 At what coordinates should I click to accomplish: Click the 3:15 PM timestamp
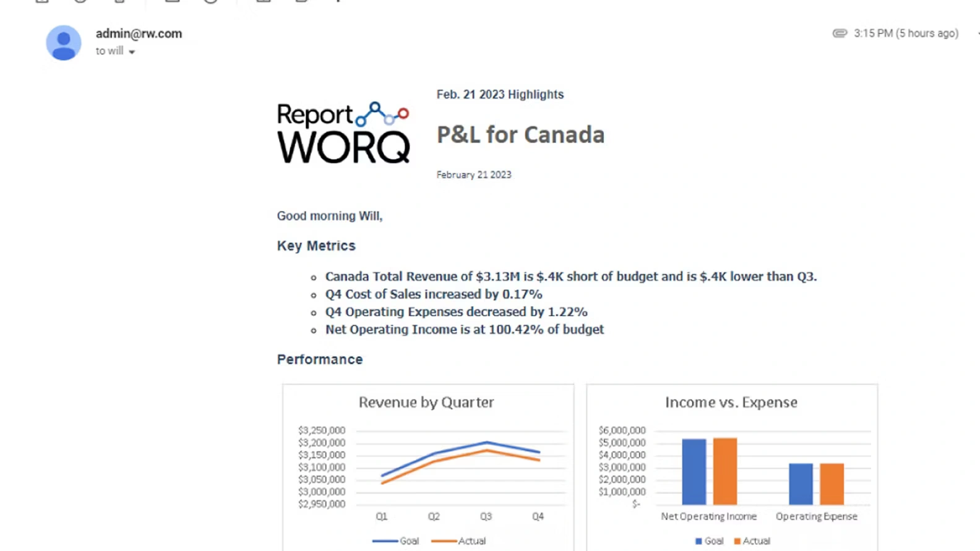coord(906,33)
